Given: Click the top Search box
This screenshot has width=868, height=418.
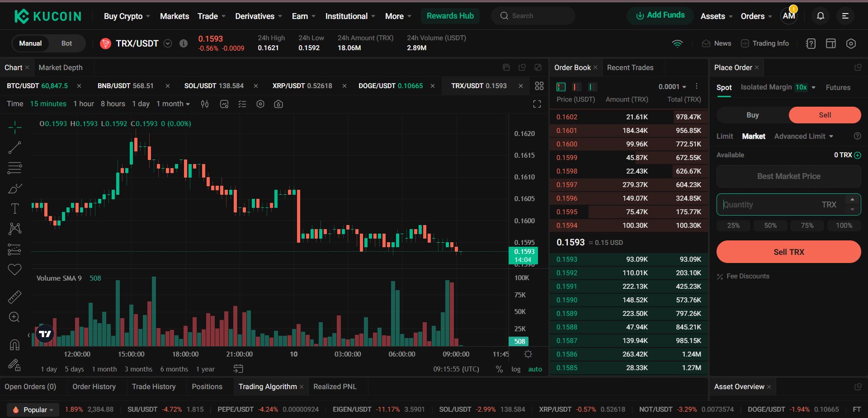Looking at the screenshot, I should (533, 16).
